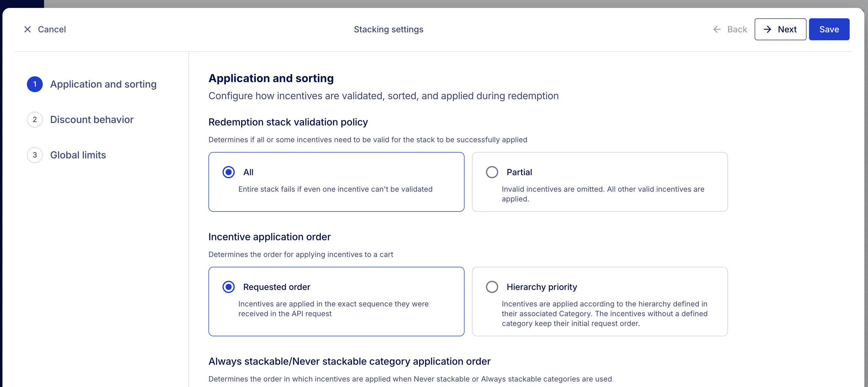This screenshot has width=868, height=387.
Task: Select the All validation policy
Action: point(228,172)
